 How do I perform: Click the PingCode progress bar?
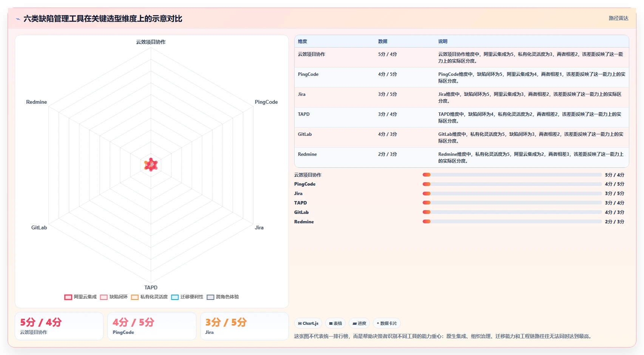tap(512, 184)
